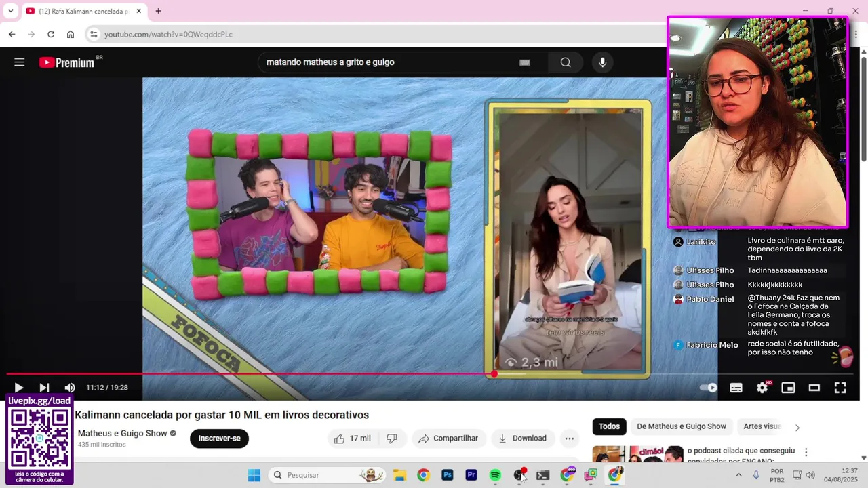Click the youtube.com address bar URL
This screenshot has width=868, height=488.
click(x=168, y=34)
